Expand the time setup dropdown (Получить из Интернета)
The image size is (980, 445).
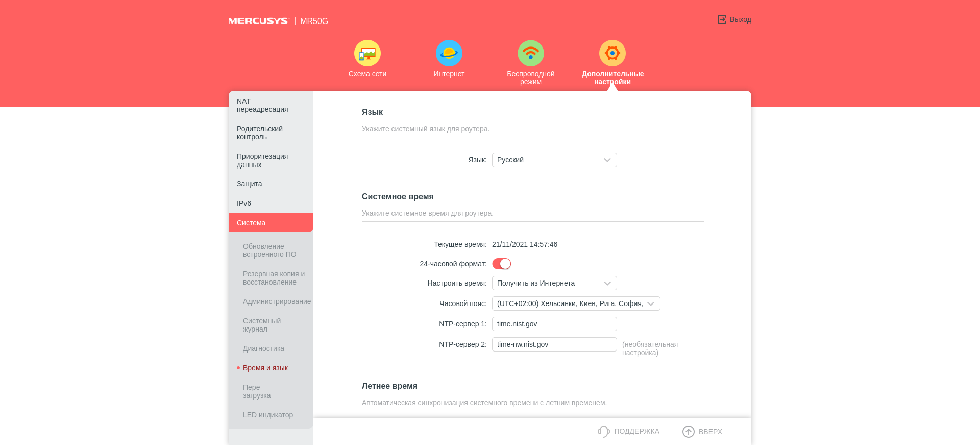554,283
